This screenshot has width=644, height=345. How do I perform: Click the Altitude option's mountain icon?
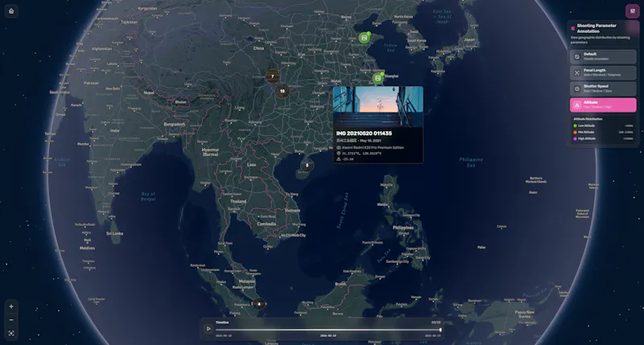577,105
